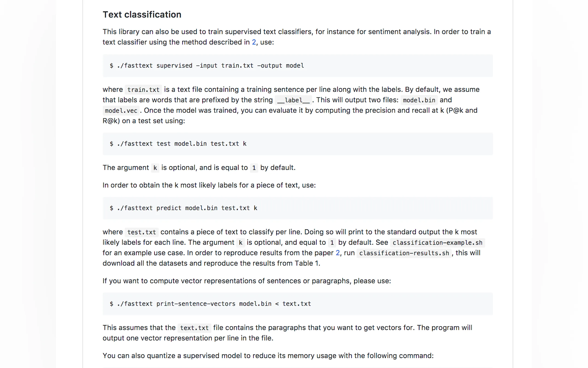The height and width of the screenshot is (368, 588).
Task: Click the model.vec inline code snippet
Action: tap(121, 111)
